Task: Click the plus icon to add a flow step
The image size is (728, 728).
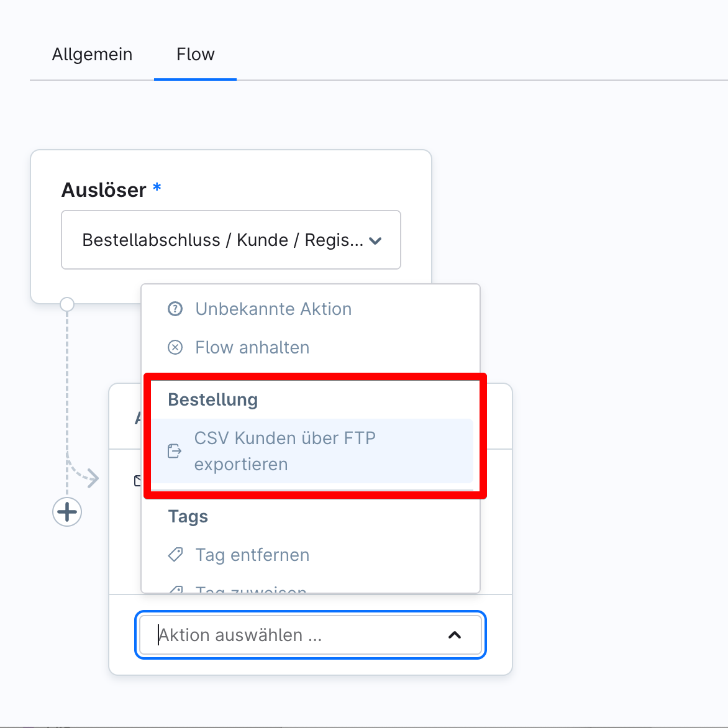Action: coord(66,512)
